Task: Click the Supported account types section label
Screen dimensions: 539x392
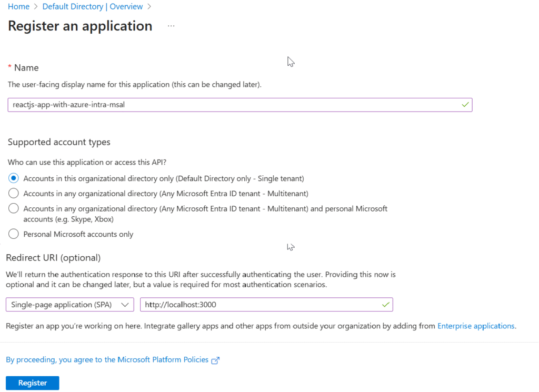Action: point(59,142)
